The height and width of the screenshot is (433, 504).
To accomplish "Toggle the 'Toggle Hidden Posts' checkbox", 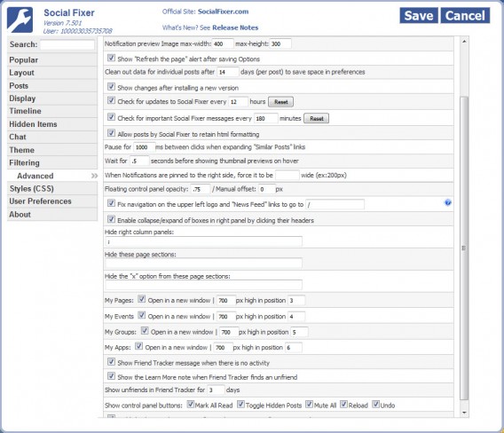I will [x=240, y=405].
